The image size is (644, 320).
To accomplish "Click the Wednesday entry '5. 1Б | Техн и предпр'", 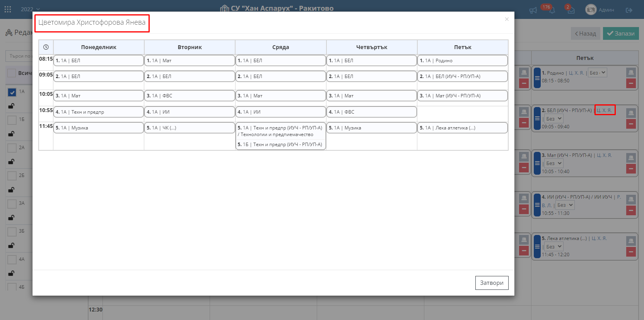I will pos(280,145).
